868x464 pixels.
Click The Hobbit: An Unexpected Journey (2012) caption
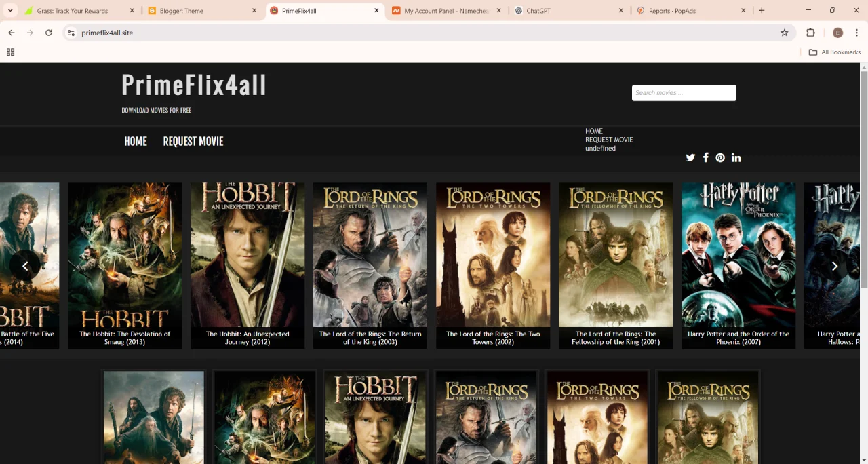pyautogui.click(x=248, y=338)
